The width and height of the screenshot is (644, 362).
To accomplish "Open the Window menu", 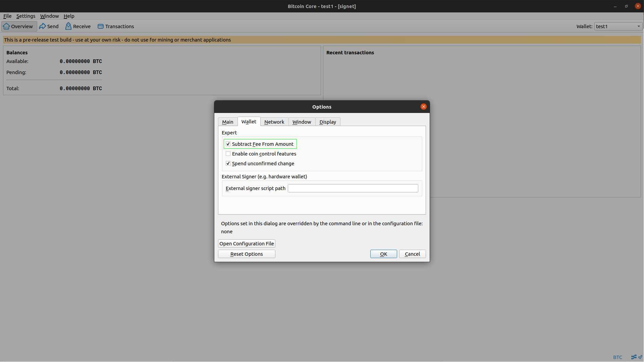I will pyautogui.click(x=49, y=16).
